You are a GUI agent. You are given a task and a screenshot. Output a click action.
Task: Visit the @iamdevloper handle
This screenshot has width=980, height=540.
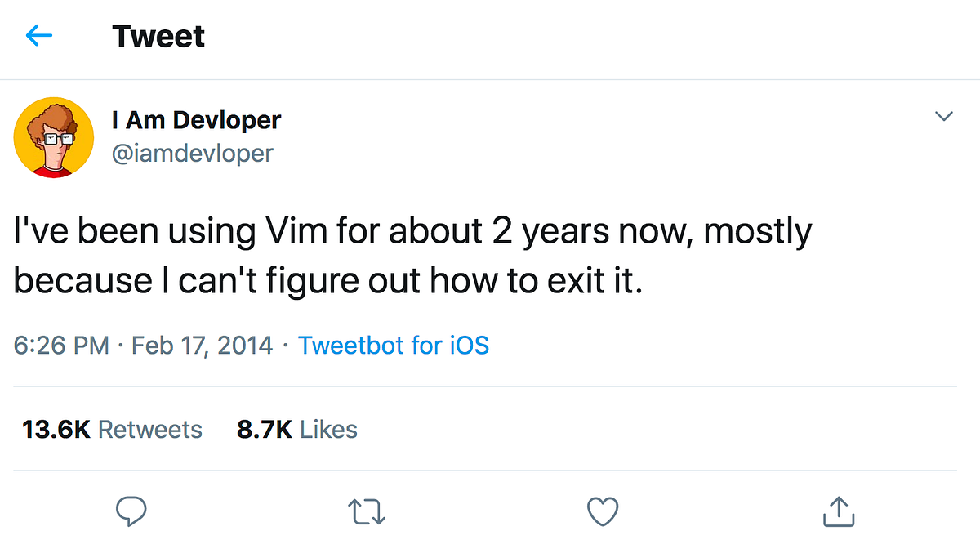click(x=193, y=153)
